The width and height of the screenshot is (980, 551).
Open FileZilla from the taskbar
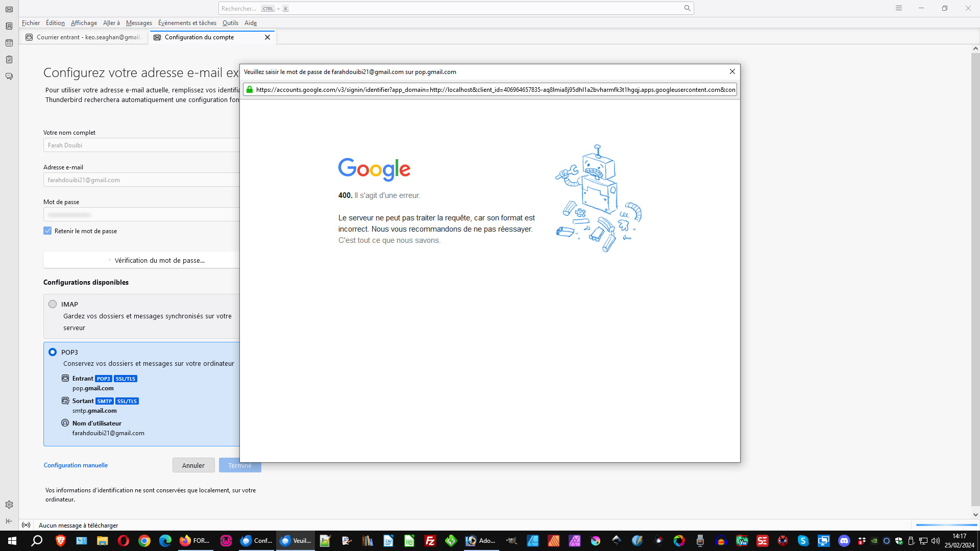point(430,541)
